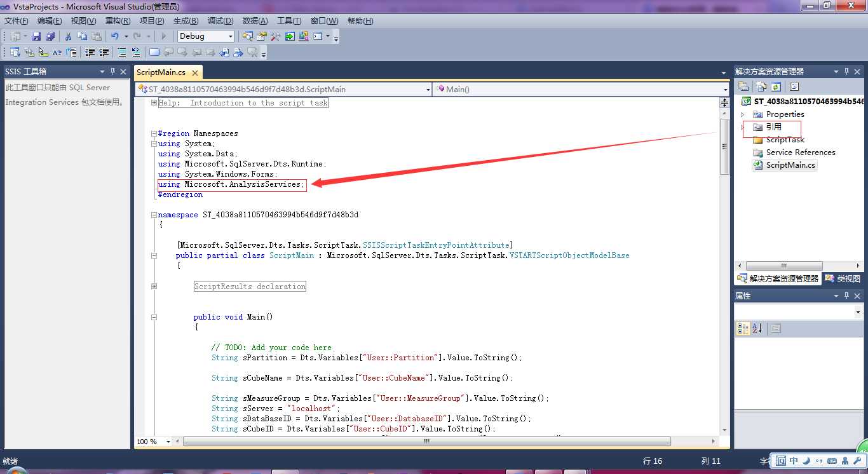Select the ST_4038a8110570463994b546 project node

pos(808,102)
